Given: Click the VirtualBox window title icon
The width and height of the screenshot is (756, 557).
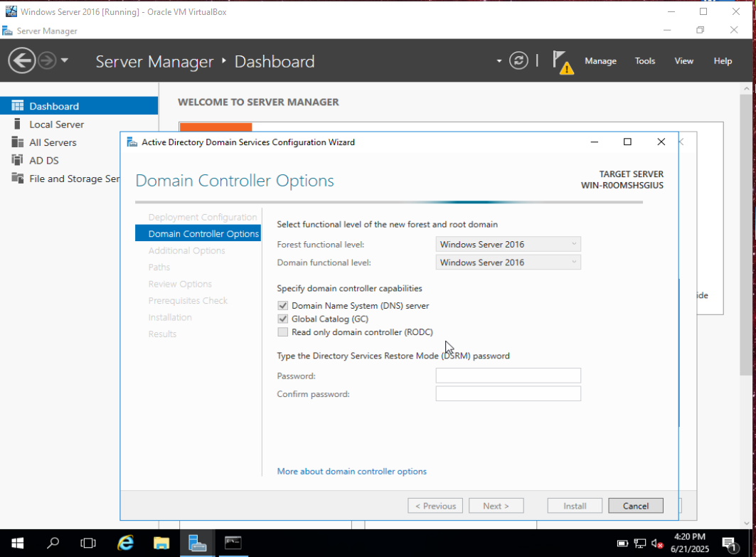Looking at the screenshot, I should [x=11, y=11].
